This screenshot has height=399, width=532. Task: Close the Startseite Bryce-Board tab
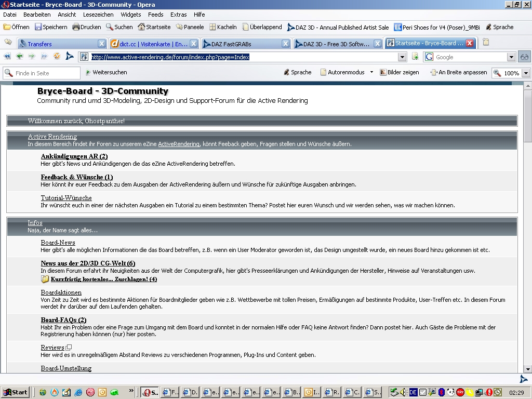pos(470,43)
